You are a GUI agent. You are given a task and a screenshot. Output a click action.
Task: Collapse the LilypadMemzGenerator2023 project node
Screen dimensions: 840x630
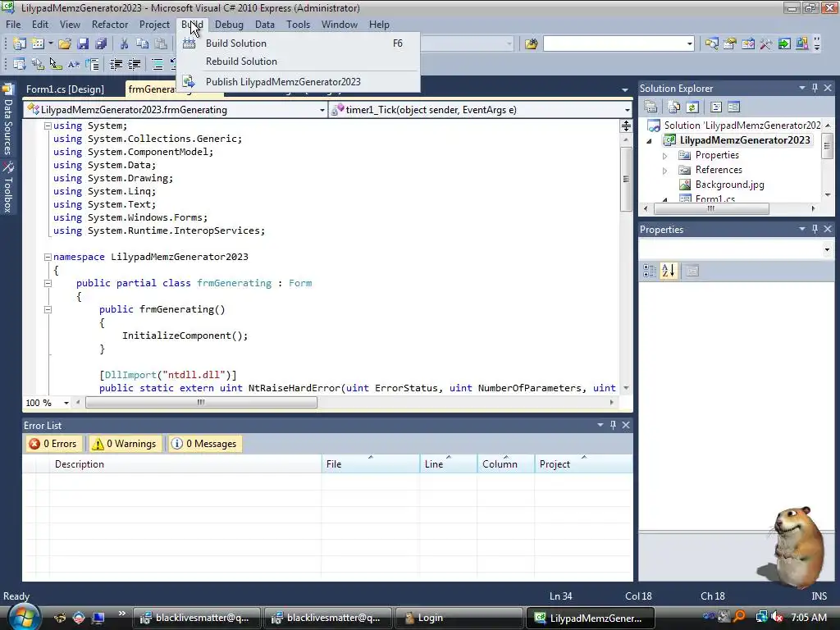650,141
